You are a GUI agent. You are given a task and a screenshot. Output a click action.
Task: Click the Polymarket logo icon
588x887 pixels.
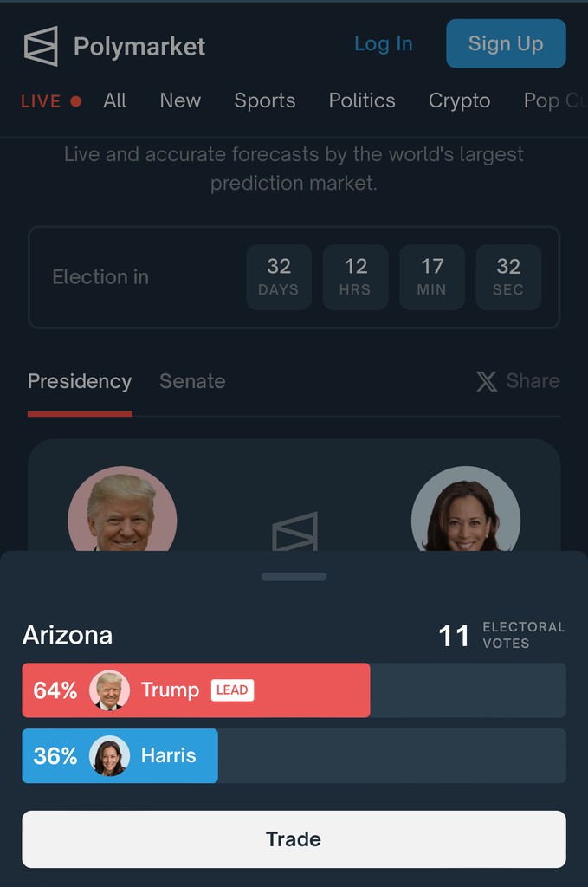41,46
